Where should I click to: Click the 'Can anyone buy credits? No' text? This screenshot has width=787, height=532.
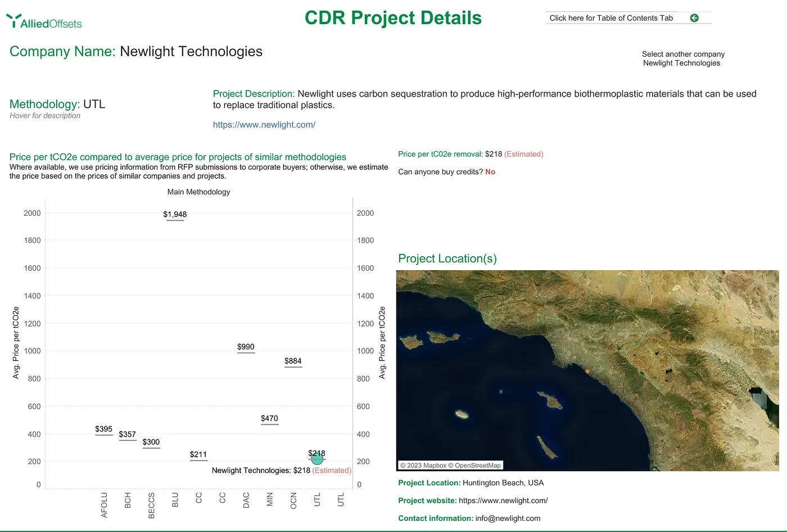pyautogui.click(x=447, y=172)
